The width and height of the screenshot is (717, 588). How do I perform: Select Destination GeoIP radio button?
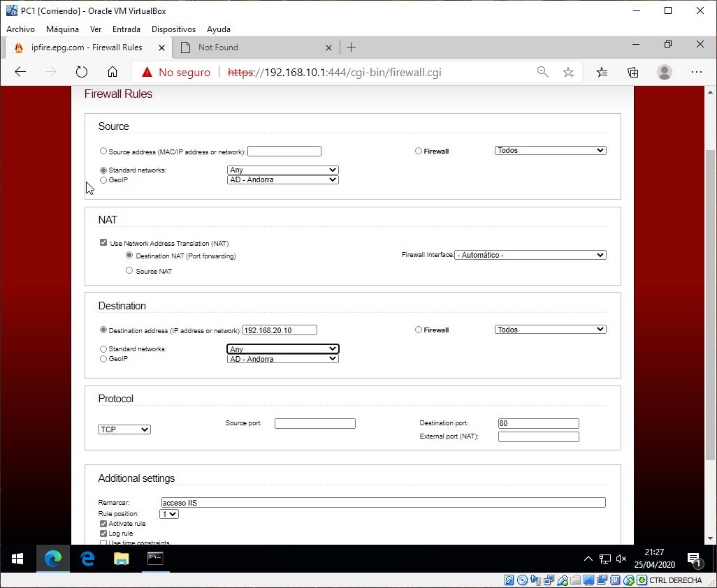pyautogui.click(x=103, y=359)
